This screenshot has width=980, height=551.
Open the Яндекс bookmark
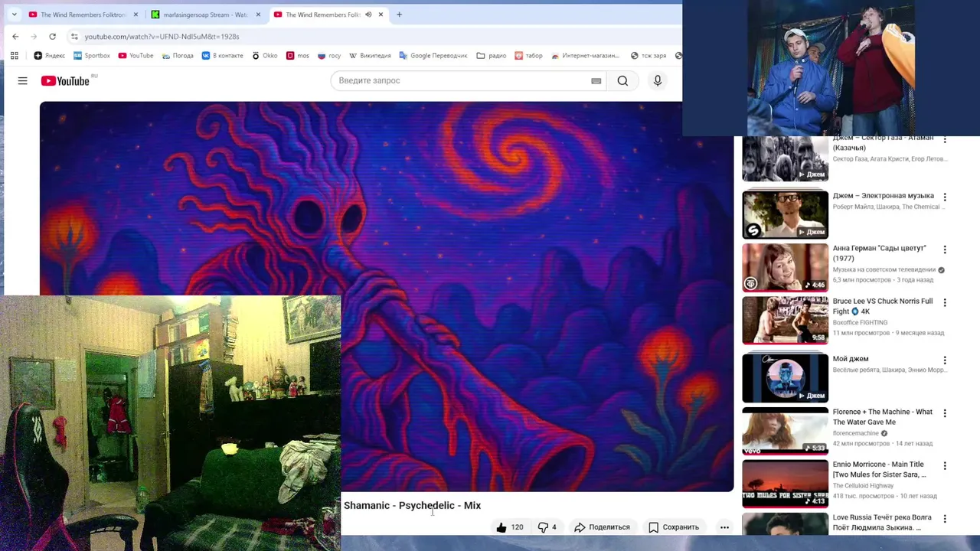(50, 56)
